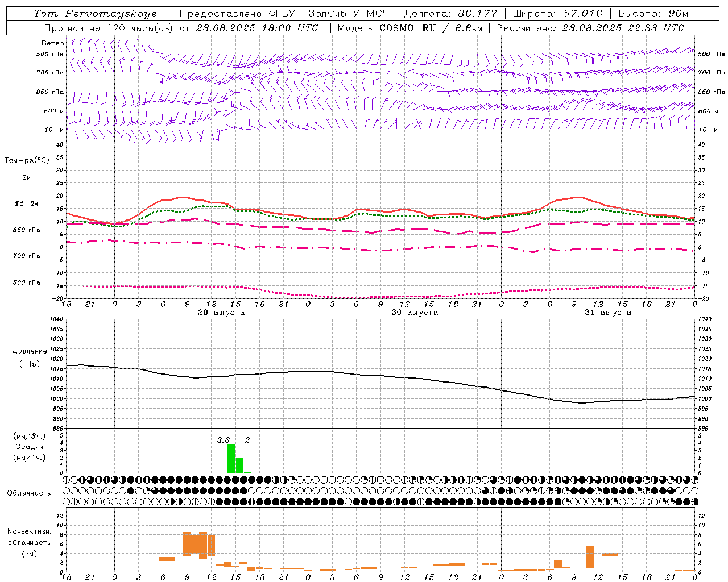Click the 500 гПа temperature legend entry

tap(26, 282)
